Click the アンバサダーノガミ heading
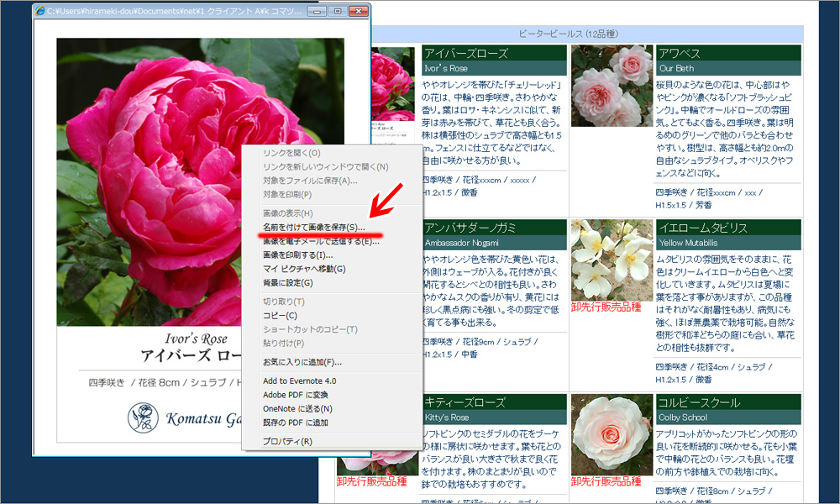The image size is (840, 504). point(470,228)
